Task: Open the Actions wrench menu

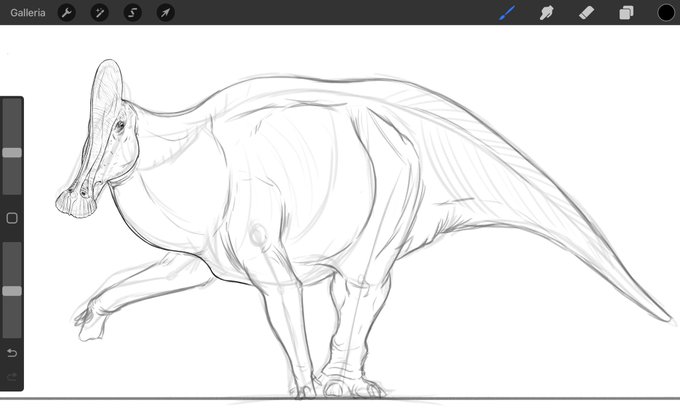Action: coord(67,13)
